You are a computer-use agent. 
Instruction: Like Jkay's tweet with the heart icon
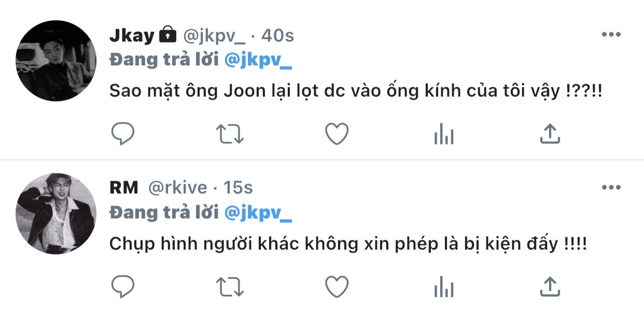[337, 134]
